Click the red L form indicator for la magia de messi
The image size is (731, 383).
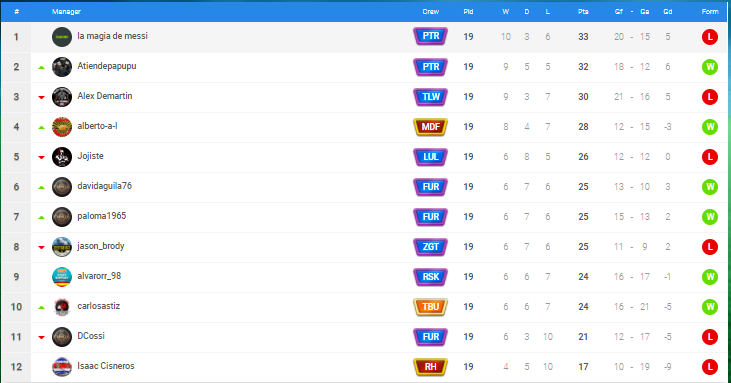710,37
